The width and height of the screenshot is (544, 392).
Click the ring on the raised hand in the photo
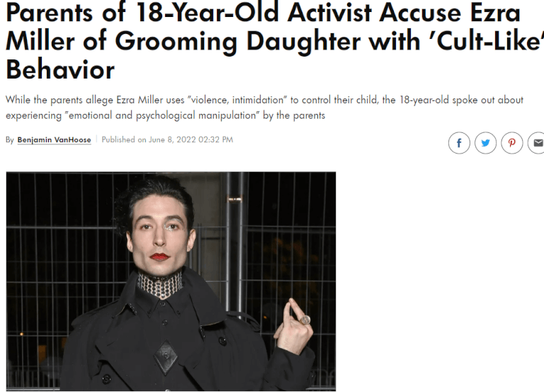click(x=305, y=320)
